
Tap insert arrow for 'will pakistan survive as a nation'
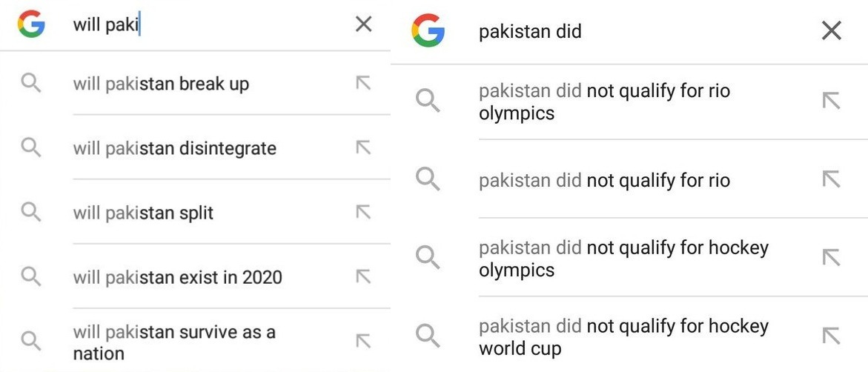click(x=363, y=341)
